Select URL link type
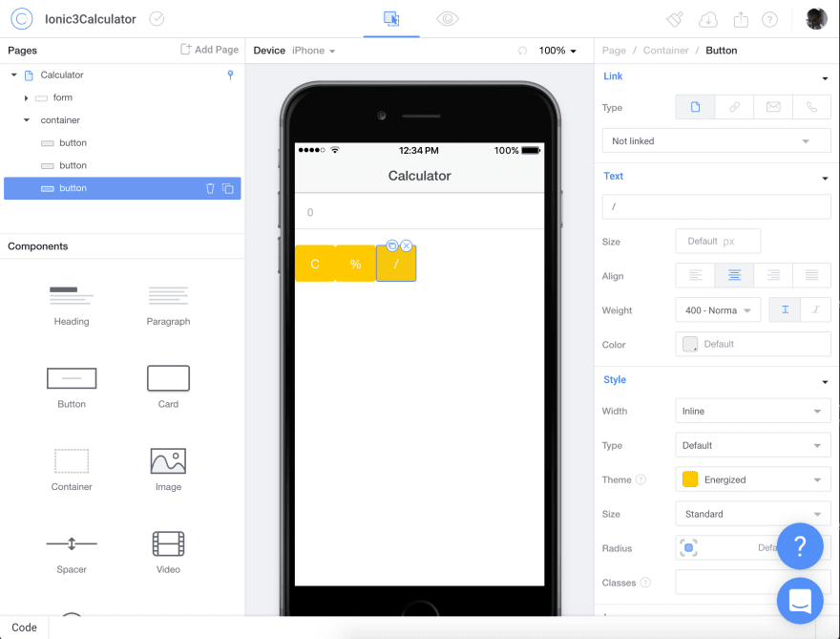The width and height of the screenshot is (840, 639). tap(734, 107)
